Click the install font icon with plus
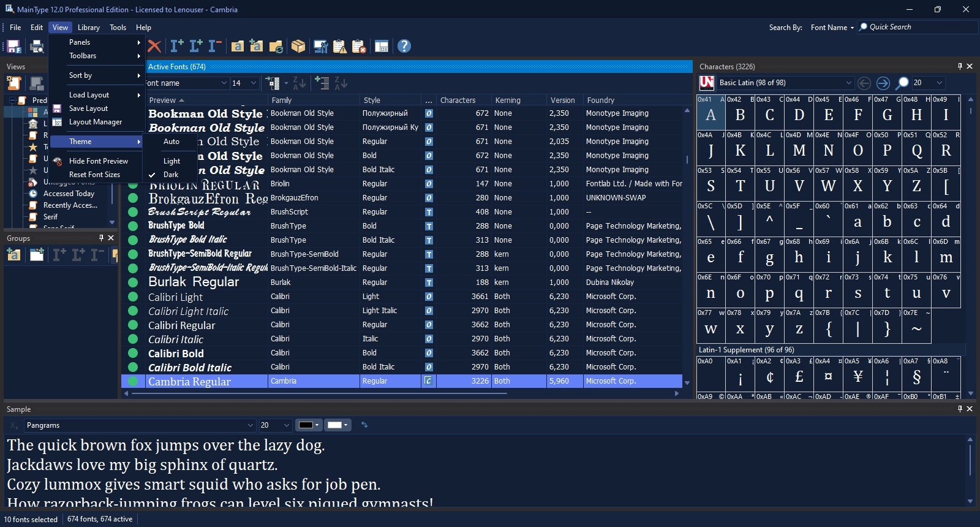 (x=177, y=46)
